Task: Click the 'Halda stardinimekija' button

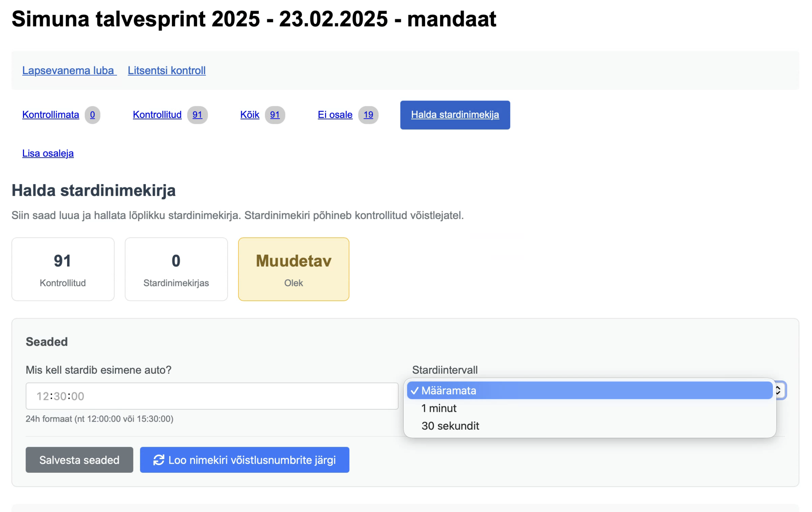Action: pyautogui.click(x=455, y=115)
